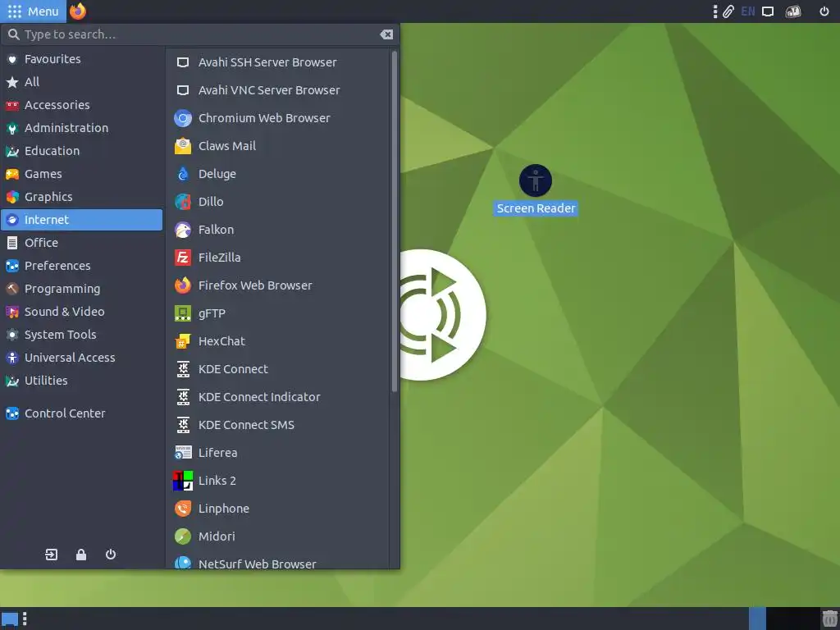Screen dimensions: 840x630
Task: Click the three-dot tray handle in the top panel
Action: coord(715,11)
